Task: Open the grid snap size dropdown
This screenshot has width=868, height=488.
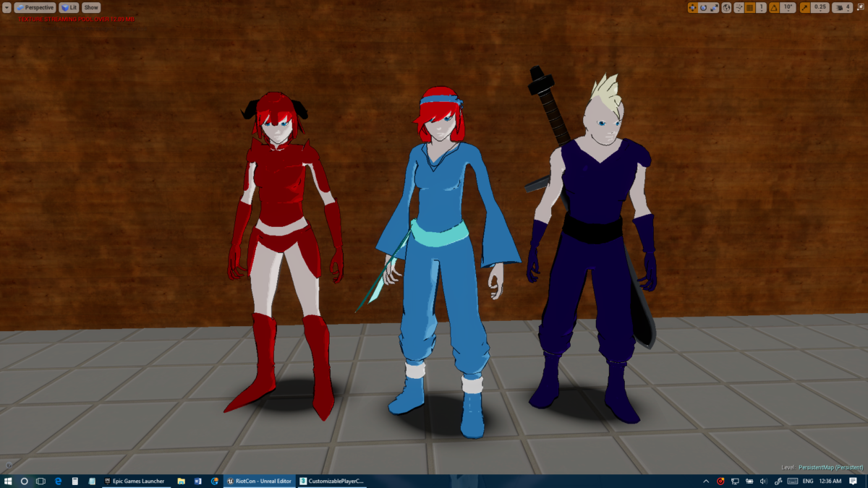Action: (761, 7)
